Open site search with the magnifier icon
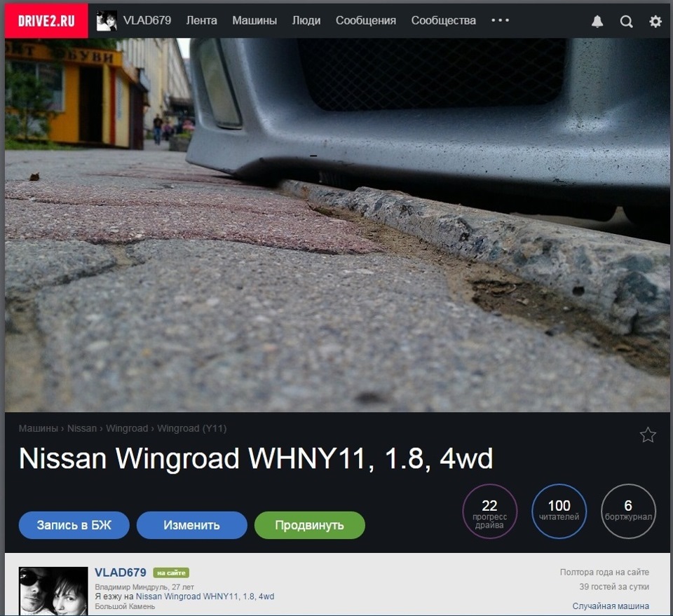This screenshot has width=673, height=616. (x=626, y=21)
